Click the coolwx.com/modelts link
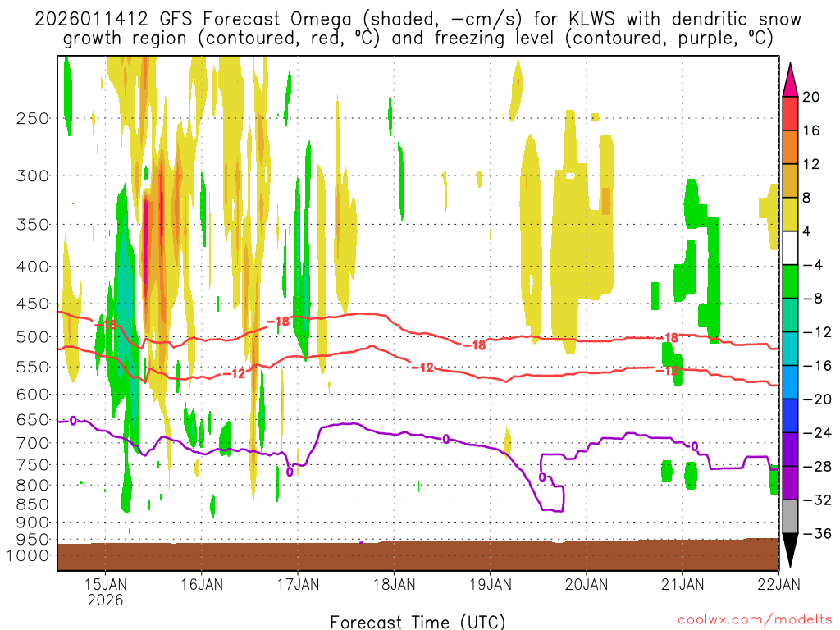The height and width of the screenshot is (630, 840). (755, 620)
